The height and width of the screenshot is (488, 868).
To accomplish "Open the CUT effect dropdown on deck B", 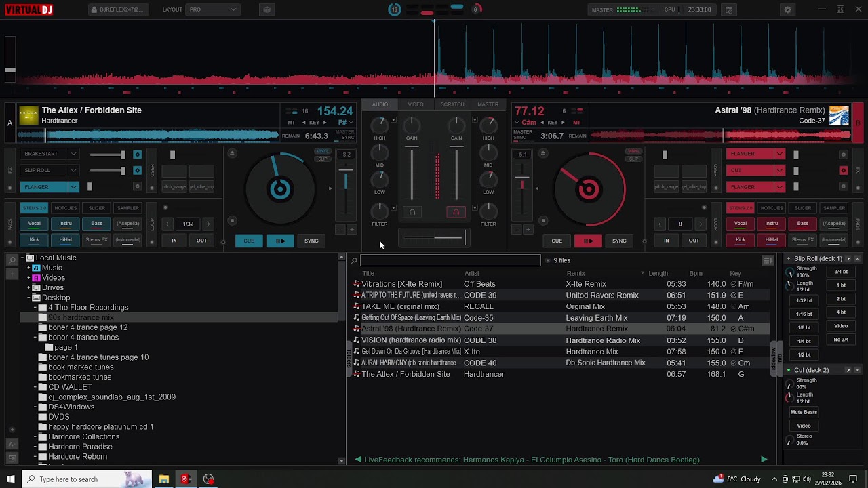I will pos(779,170).
